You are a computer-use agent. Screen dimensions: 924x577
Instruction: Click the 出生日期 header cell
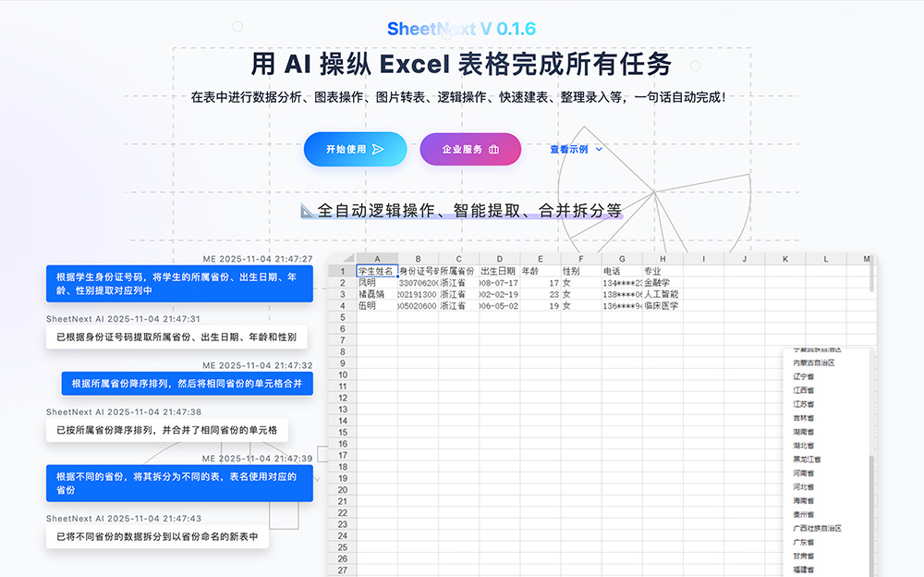coord(499,271)
